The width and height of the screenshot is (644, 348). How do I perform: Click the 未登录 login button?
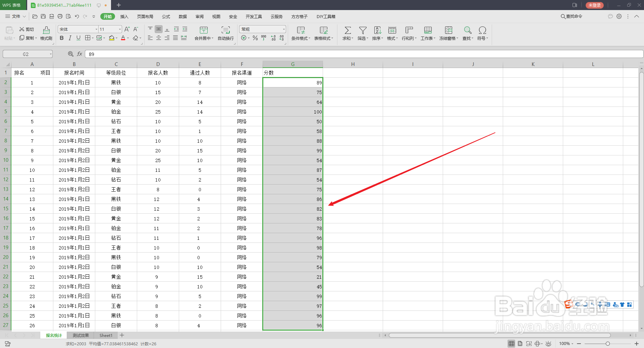point(594,5)
